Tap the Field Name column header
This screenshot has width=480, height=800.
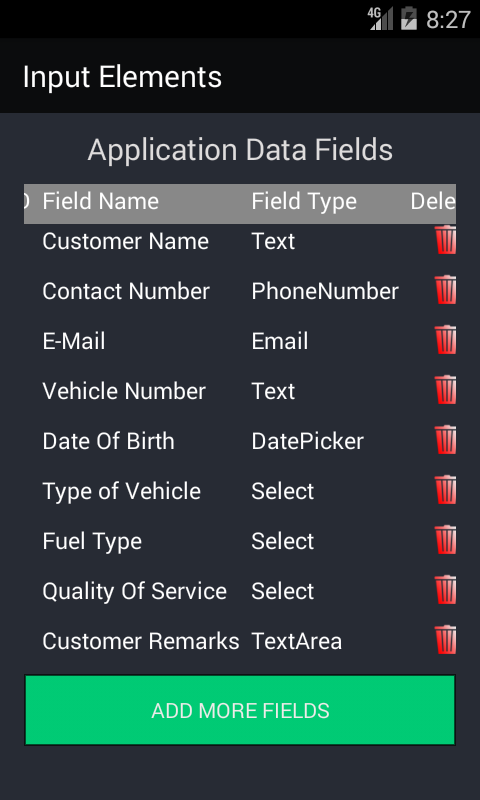100,202
